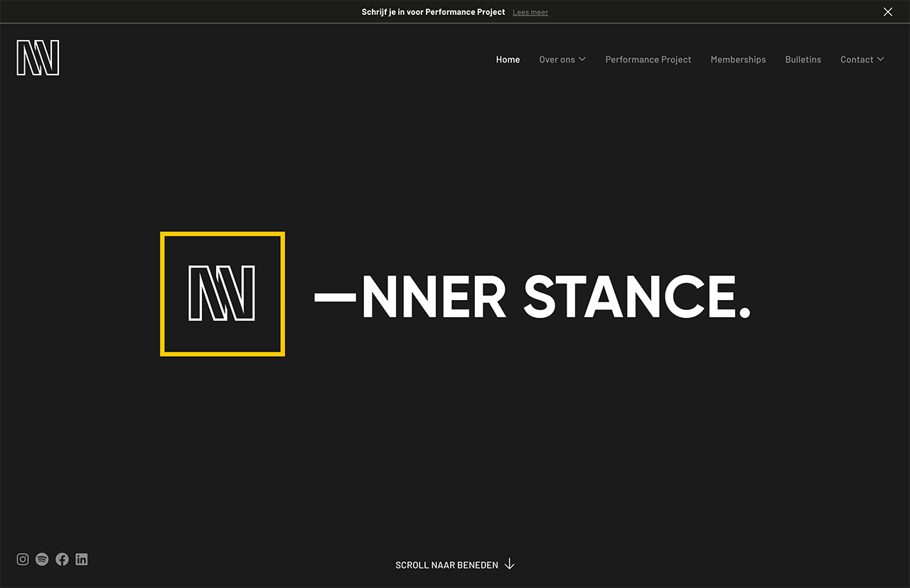Open the Facebook icon link
This screenshot has width=910, height=588.
click(x=62, y=560)
